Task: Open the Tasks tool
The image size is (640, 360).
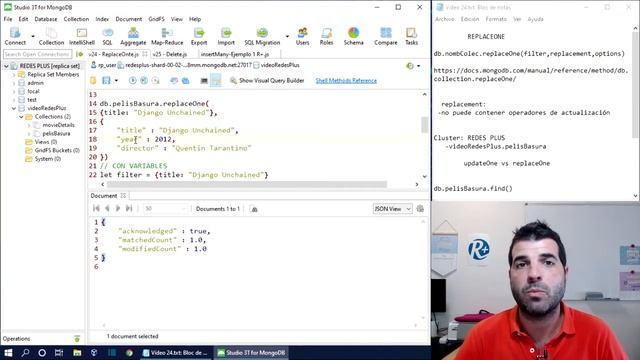Action: [411, 36]
